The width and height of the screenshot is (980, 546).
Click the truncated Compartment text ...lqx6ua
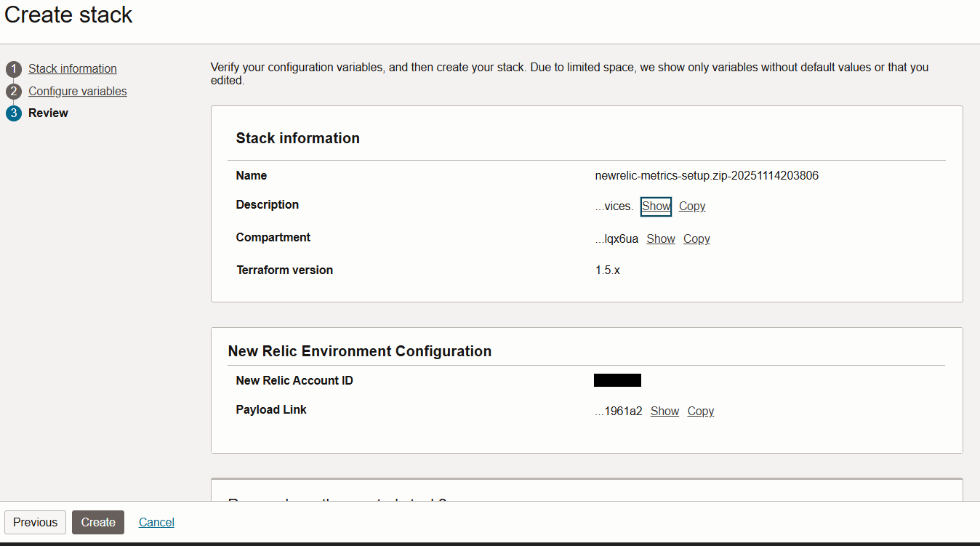tap(616, 238)
